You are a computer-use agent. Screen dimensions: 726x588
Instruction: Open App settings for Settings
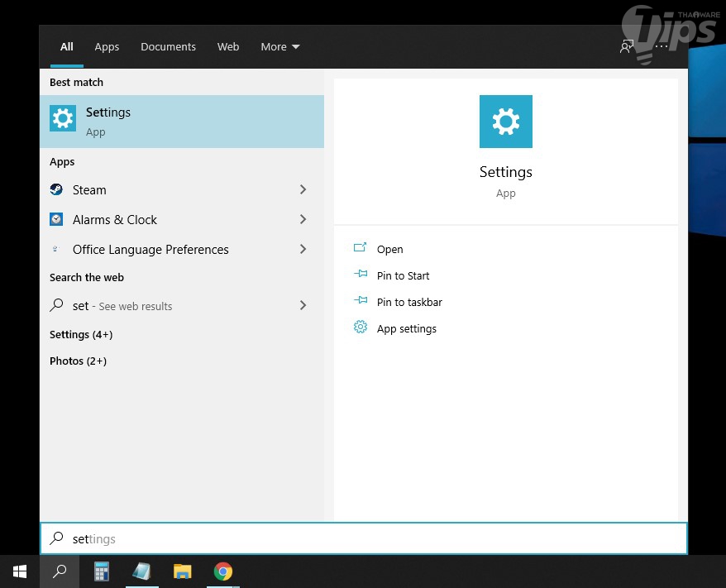click(x=407, y=328)
